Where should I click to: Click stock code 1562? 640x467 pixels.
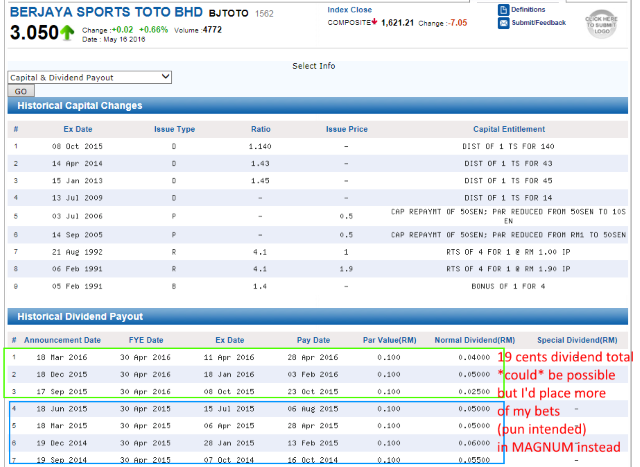264,14
